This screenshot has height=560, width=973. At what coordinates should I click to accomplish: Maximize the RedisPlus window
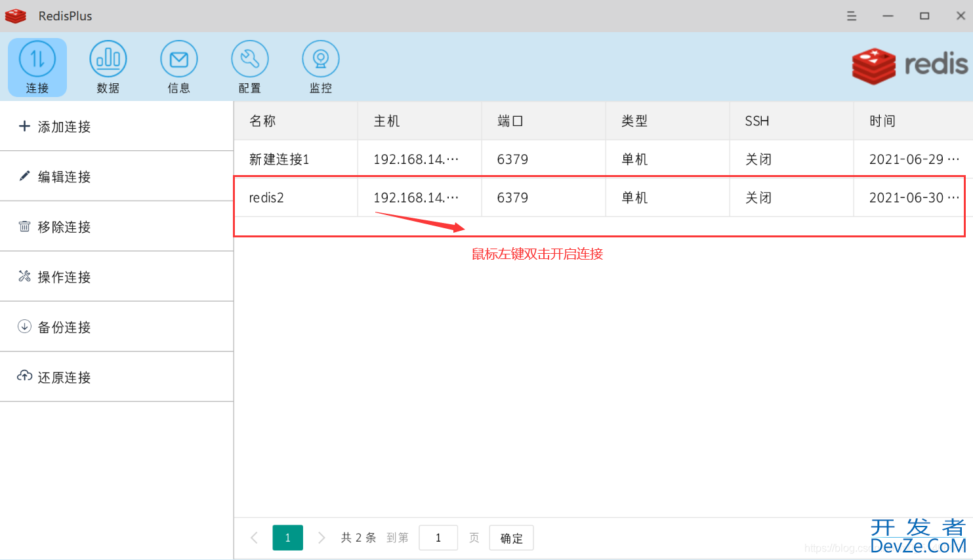point(924,16)
